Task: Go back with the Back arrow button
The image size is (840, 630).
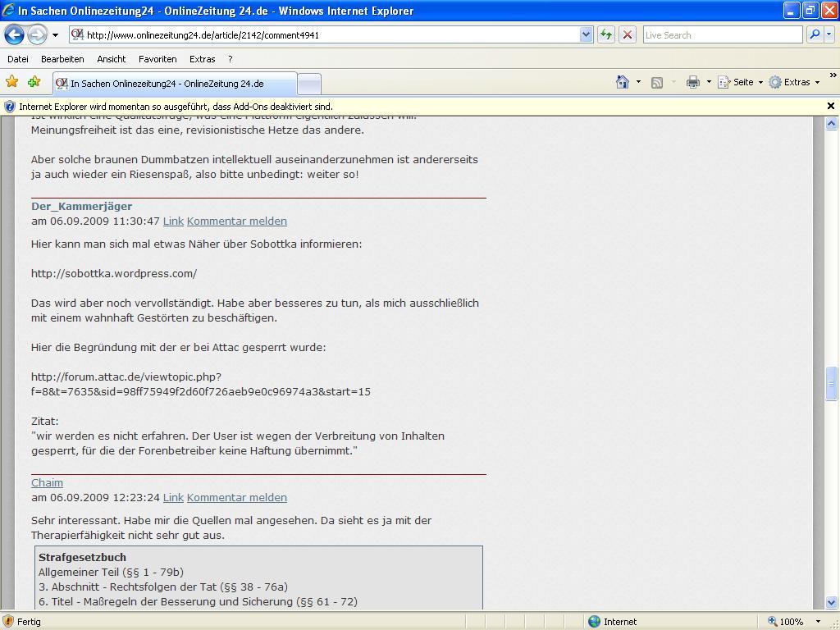Action: point(14,34)
